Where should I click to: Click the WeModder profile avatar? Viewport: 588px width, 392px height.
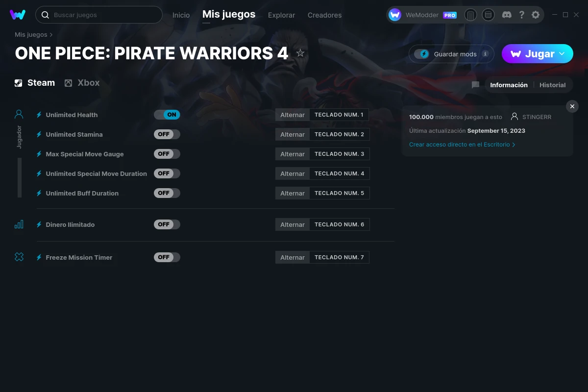(395, 15)
